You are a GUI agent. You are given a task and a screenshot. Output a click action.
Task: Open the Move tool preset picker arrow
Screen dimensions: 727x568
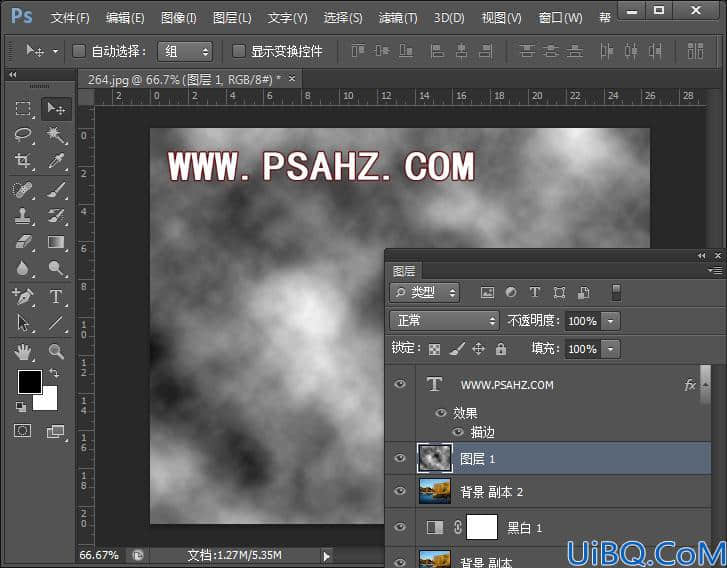[56, 51]
